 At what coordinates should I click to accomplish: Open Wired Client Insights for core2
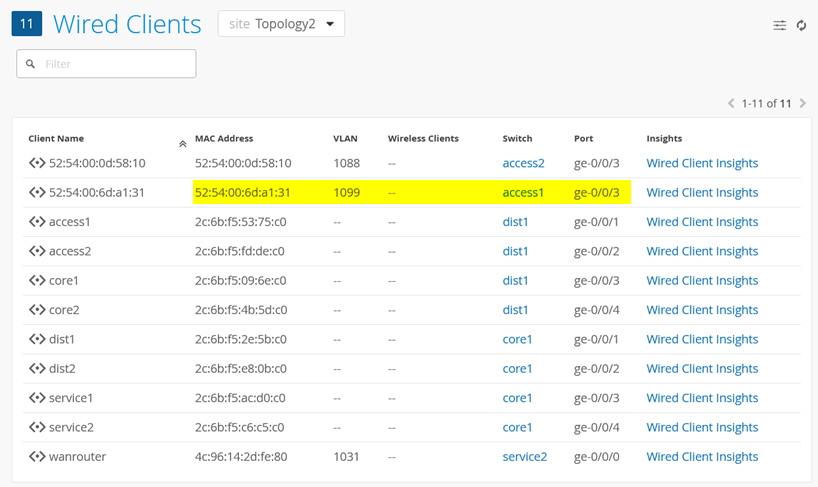(x=702, y=310)
